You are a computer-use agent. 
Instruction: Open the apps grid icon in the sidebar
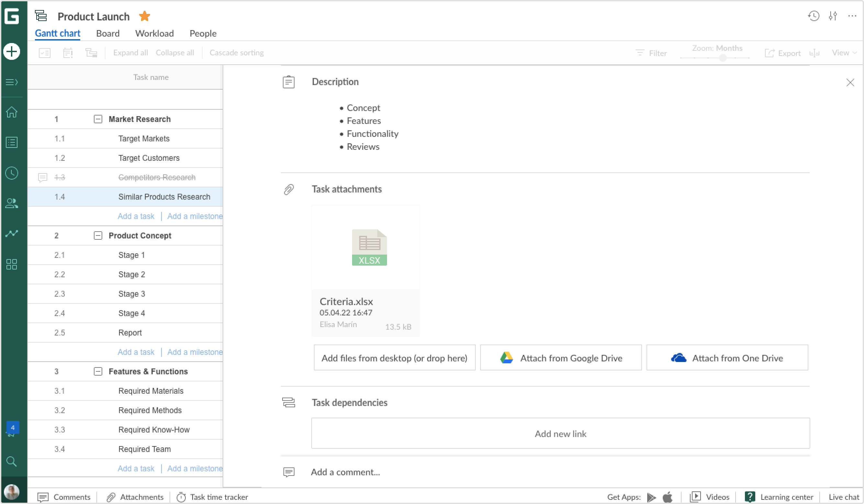pyautogui.click(x=11, y=264)
